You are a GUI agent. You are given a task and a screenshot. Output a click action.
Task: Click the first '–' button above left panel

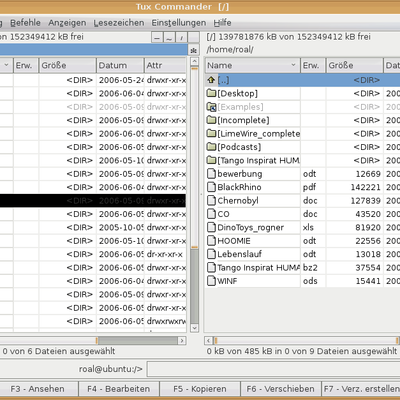pyautogui.click(x=157, y=37)
